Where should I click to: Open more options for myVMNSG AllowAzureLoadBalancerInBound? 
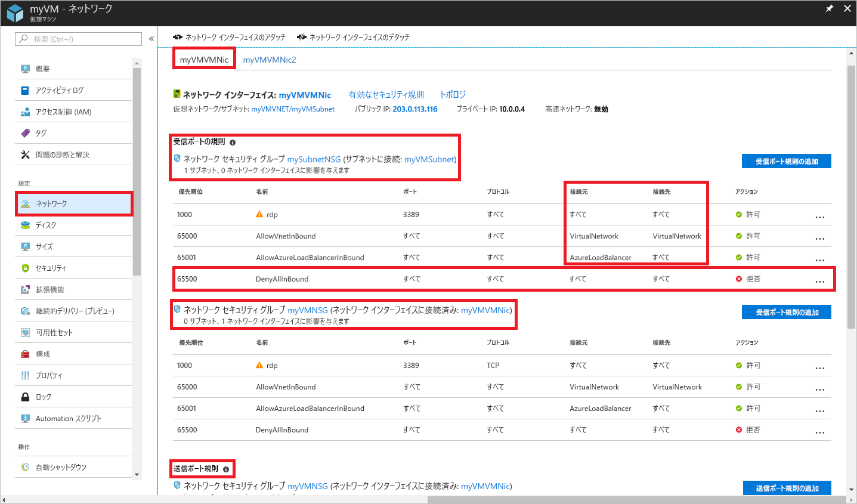click(x=820, y=411)
